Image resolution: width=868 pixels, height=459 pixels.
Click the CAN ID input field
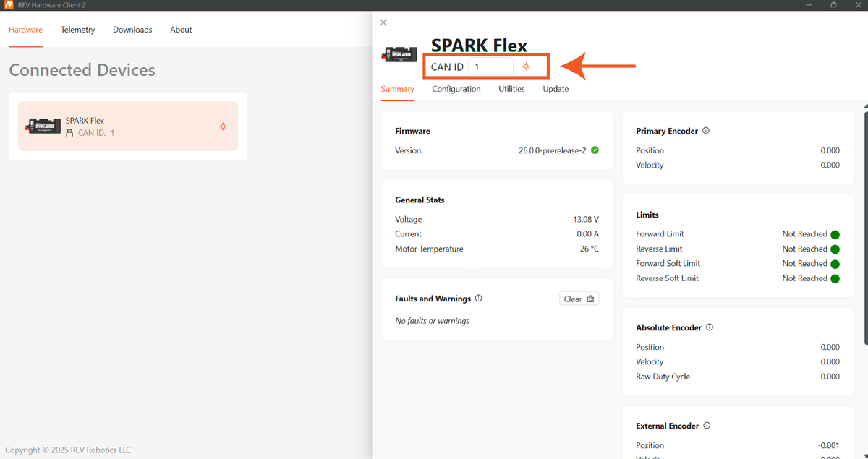tap(490, 67)
